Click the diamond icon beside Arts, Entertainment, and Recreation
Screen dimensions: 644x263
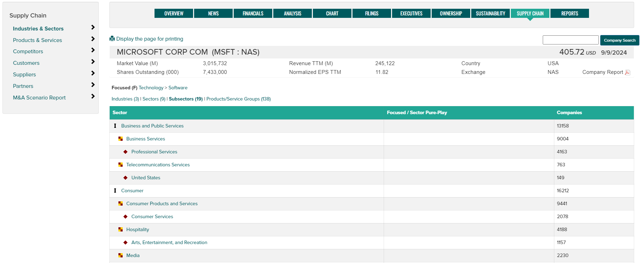click(125, 242)
